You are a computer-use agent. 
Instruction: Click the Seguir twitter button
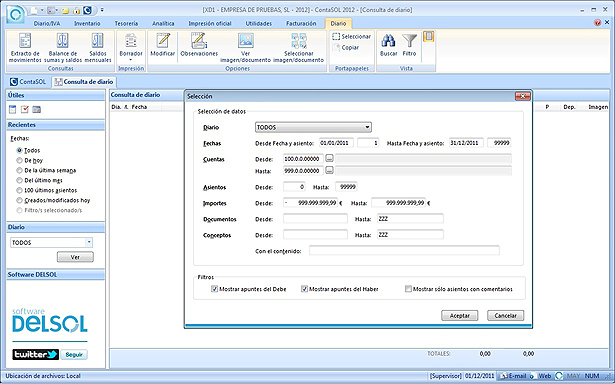[x=74, y=355]
